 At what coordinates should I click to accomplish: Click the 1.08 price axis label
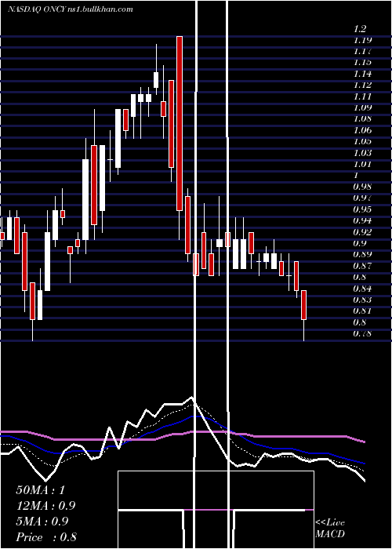click(x=362, y=118)
